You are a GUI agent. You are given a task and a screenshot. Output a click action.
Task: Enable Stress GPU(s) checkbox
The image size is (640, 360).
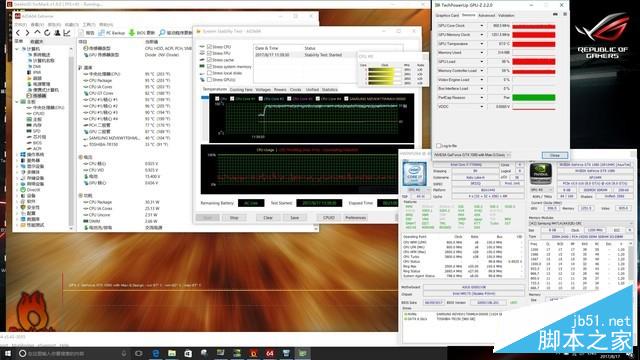point(209,79)
